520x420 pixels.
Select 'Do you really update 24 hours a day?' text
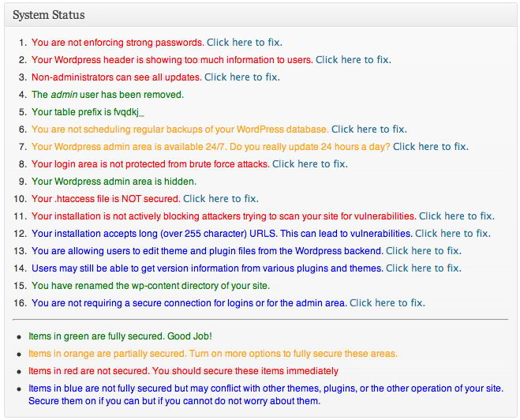(310, 146)
